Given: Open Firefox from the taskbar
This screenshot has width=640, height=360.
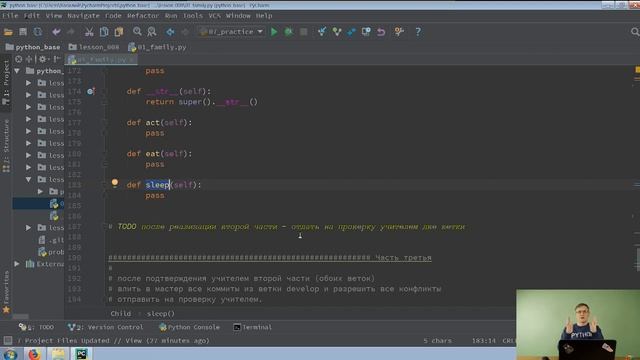Looking at the screenshot, I should 34,354.
